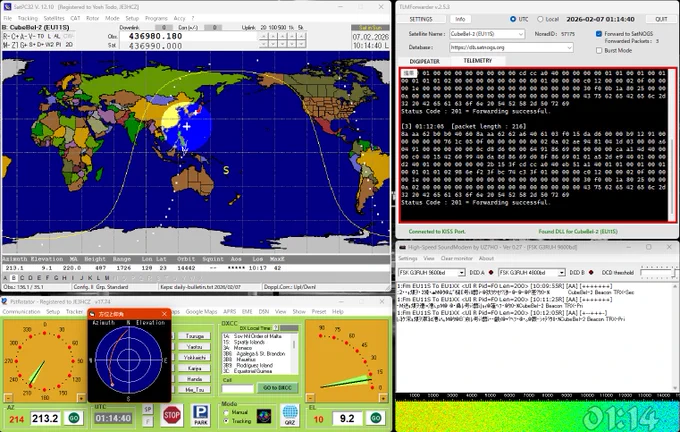
Task: Open the Tracking menu in SatPC32
Action: click(x=28, y=18)
